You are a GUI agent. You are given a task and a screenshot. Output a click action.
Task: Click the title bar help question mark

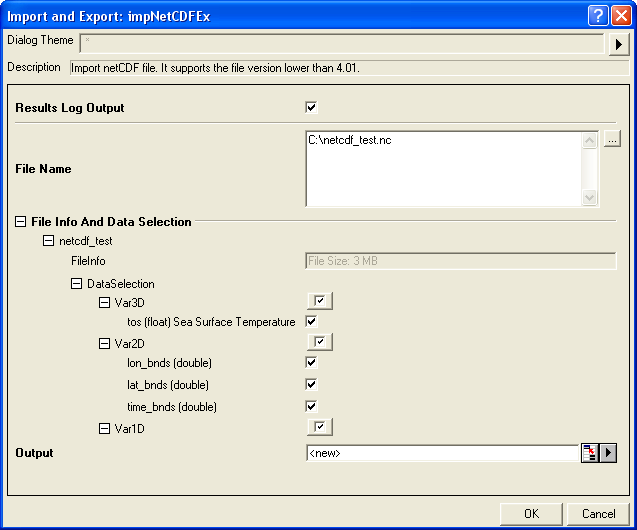(x=597, y=15)
